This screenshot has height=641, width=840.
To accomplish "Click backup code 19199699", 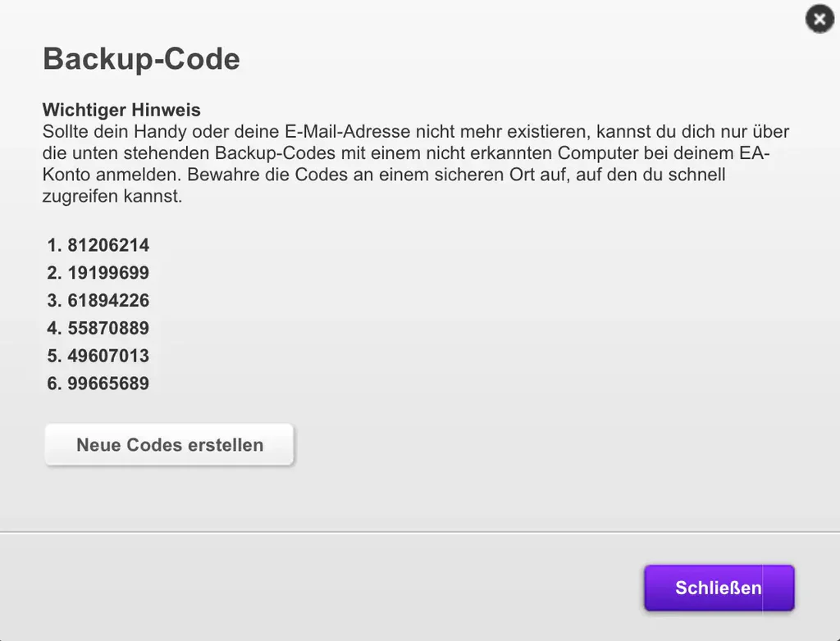I will 108,273.
